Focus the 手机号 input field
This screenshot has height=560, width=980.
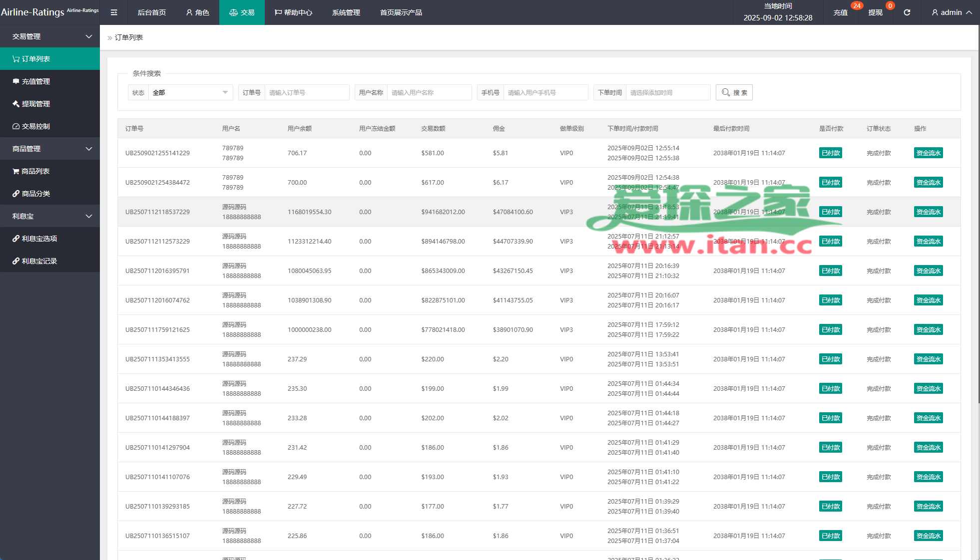[545, 92]
